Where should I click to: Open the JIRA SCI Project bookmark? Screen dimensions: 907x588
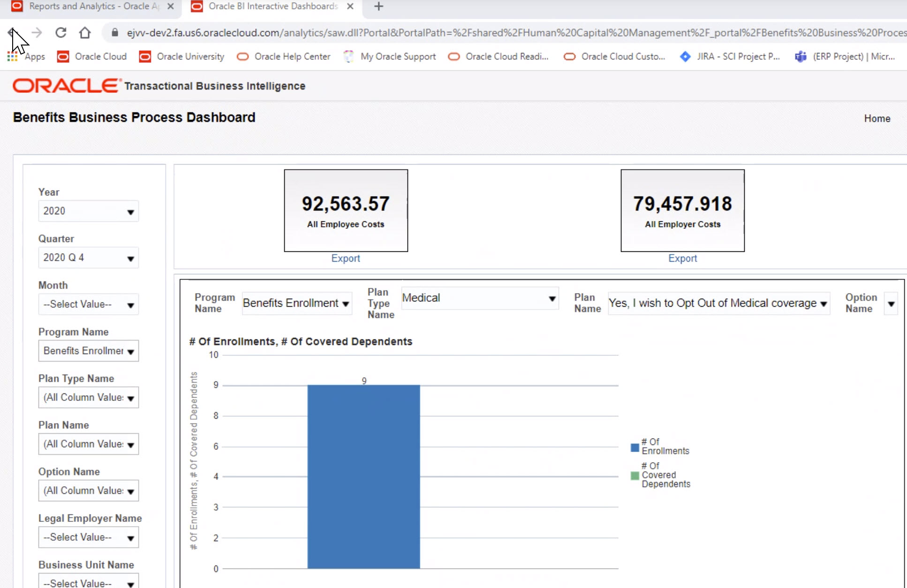pyautogui.click(x=739, y=56)
